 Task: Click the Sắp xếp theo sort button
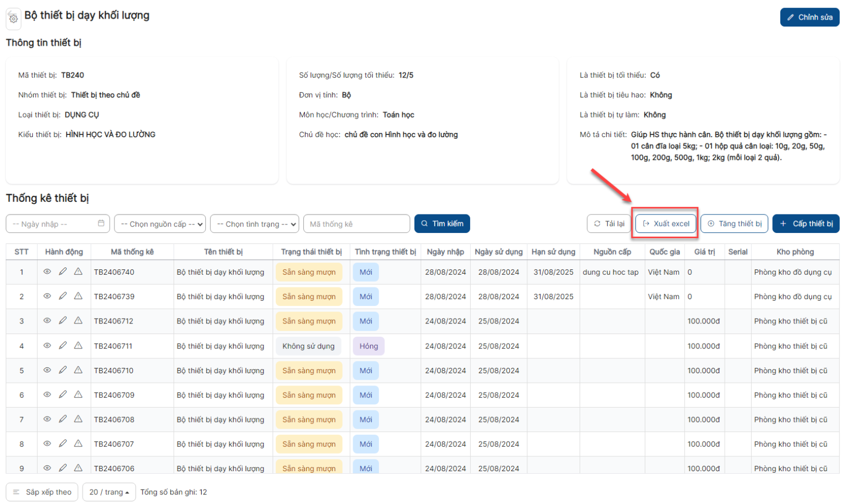42,492
